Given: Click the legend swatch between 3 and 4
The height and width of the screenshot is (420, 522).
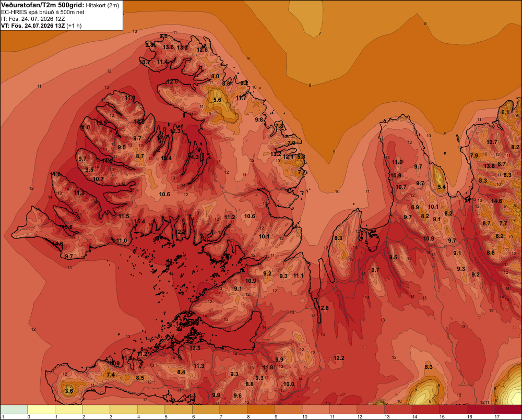Looking at the screenshot, I should point(124,410).
